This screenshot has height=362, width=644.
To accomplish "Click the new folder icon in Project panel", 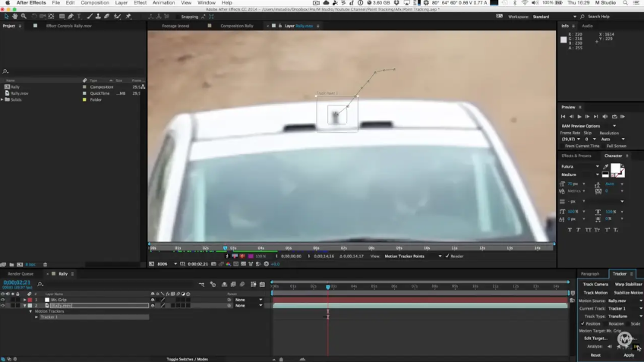I will coord(11,265).
